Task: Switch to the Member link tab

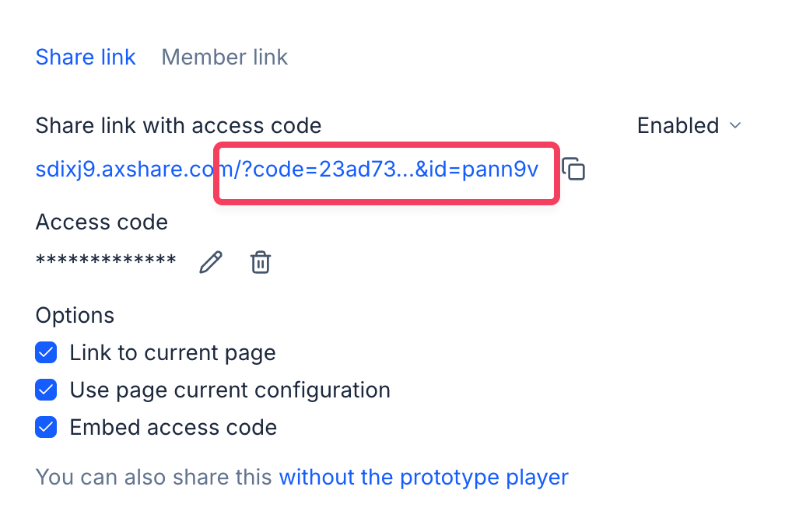Action: [x=224, y=57]
